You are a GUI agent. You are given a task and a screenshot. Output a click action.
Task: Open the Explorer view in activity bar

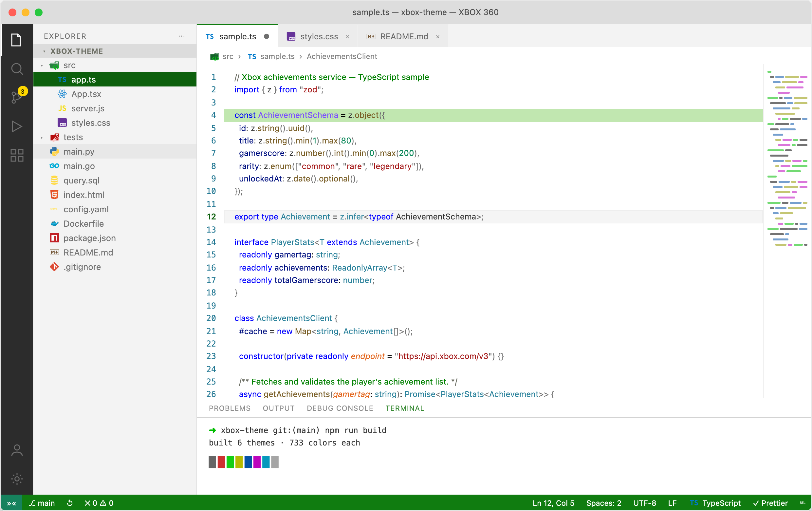[x=16, y=40]
